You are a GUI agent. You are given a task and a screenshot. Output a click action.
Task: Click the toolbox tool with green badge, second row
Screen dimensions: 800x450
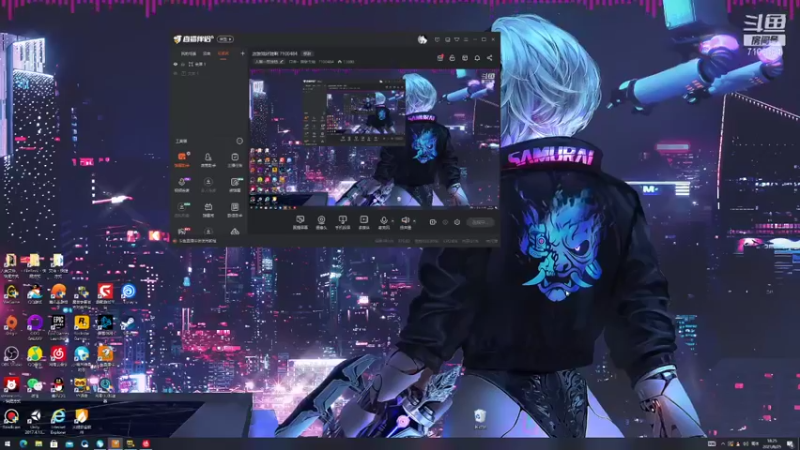click(235, 184)
